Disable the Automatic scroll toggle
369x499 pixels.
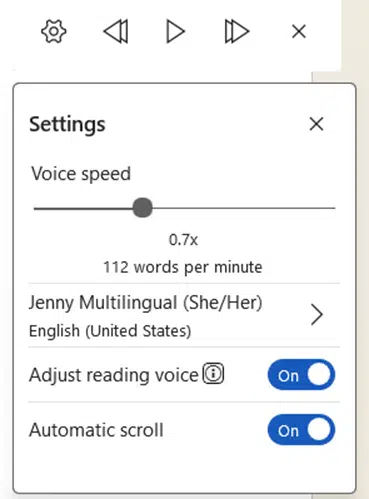(x=301, y=430)
